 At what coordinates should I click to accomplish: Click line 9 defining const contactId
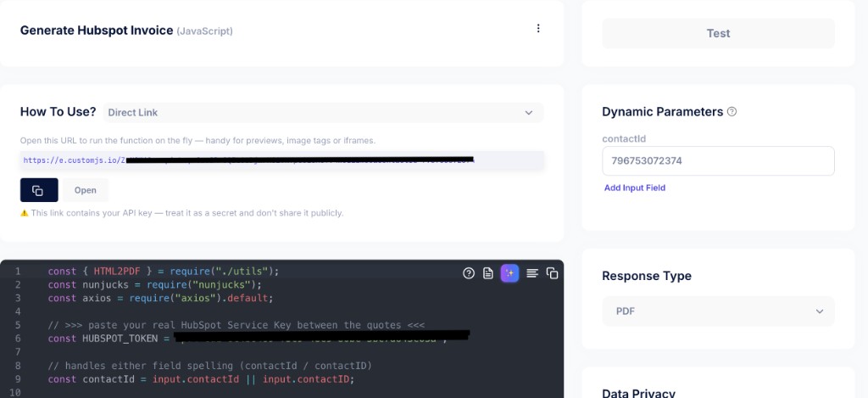(201, 379)
